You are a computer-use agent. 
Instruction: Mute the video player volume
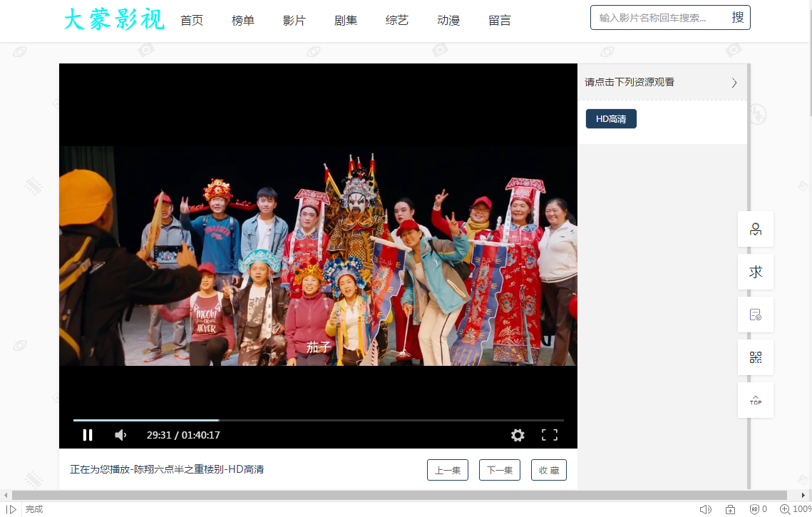point(120,435)
